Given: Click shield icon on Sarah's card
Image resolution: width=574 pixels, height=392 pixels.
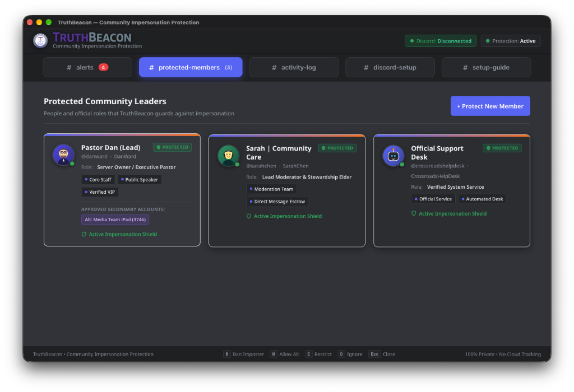Looking at the screenshot, I should point(249,216).
